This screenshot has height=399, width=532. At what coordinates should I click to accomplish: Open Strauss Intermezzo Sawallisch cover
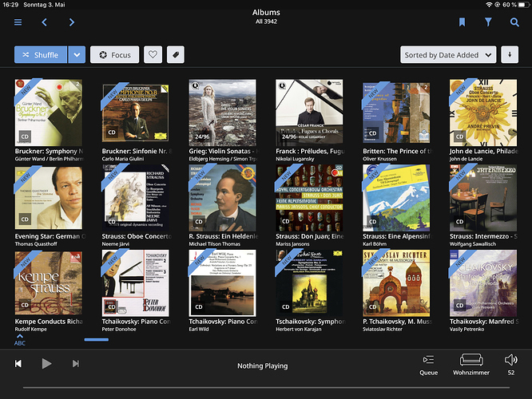pos(483,198)
